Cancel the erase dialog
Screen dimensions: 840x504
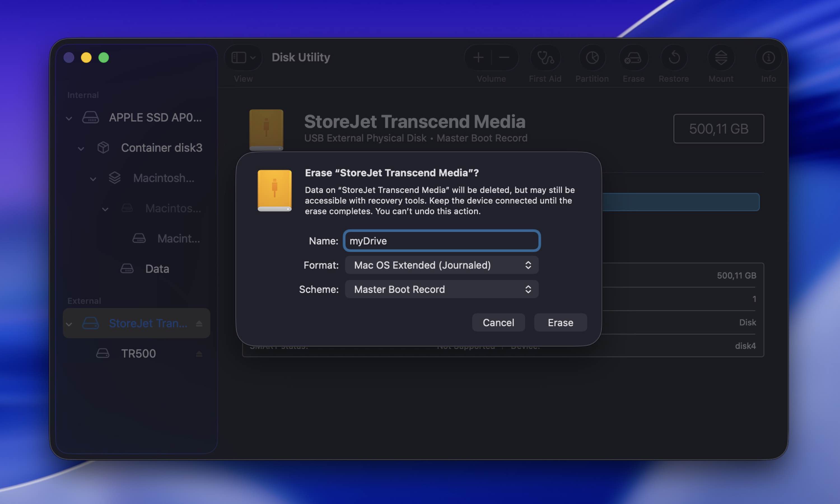(x=498, y=322)
